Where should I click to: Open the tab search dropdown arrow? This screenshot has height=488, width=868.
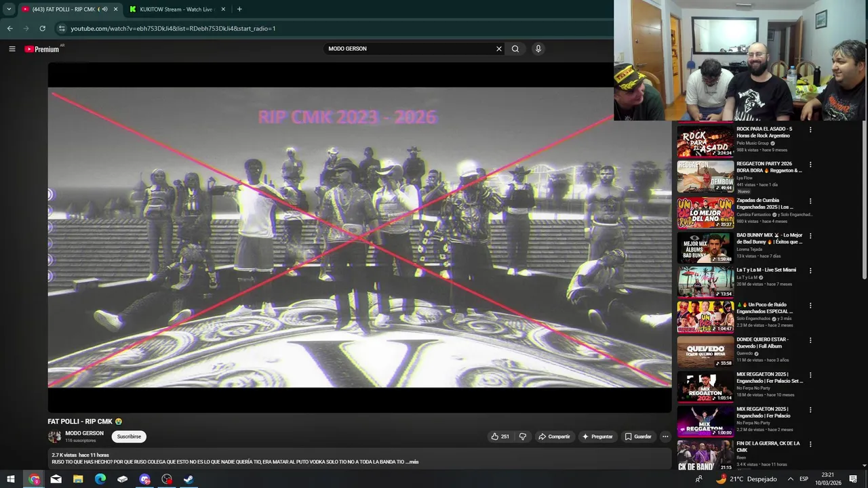(x=9, y=9)
